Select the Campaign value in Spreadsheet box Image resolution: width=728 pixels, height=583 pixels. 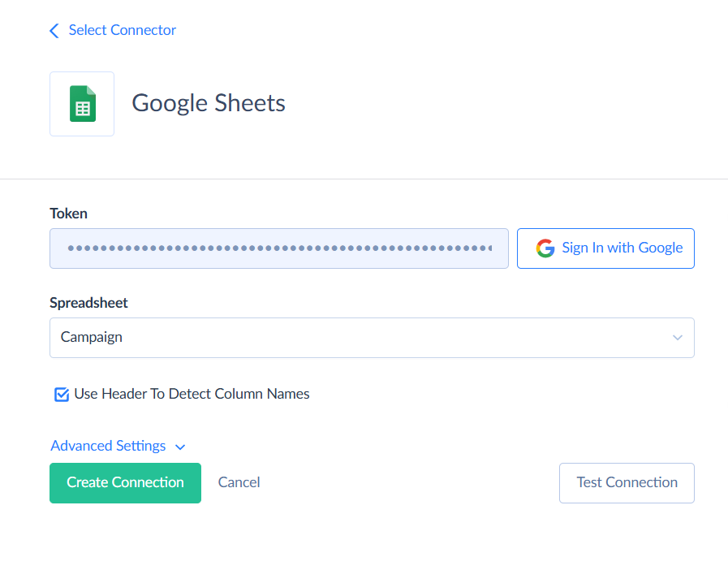pos(92,337)
